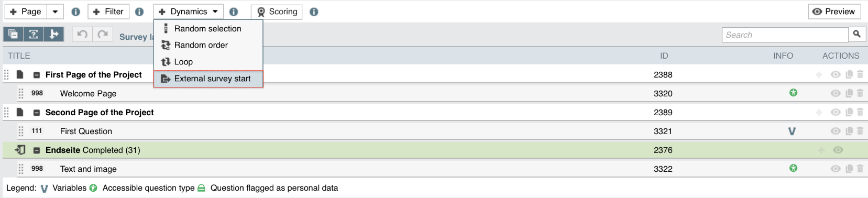Delete First Page of the Project row
Viewport: 868px width, 198px height.
tap(860, 74)
